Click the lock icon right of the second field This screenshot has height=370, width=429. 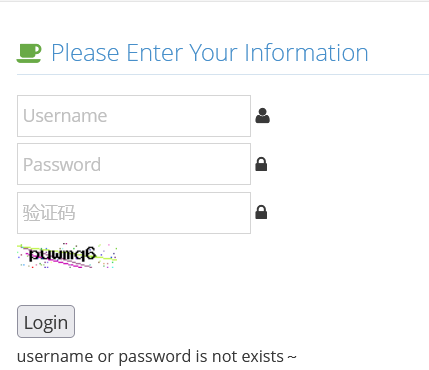tap(261, 164)
